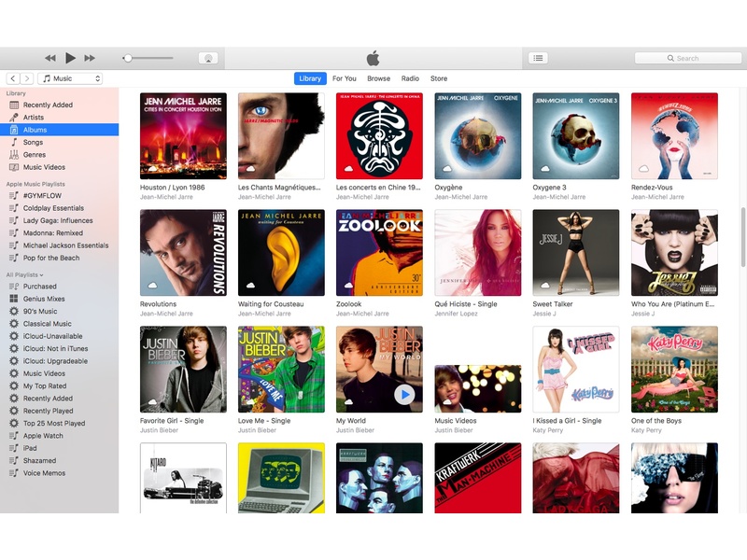
Task: Open Justin Bieber Music Videos thumbnail
Action: pyautogui.click(x=478, y=388)
